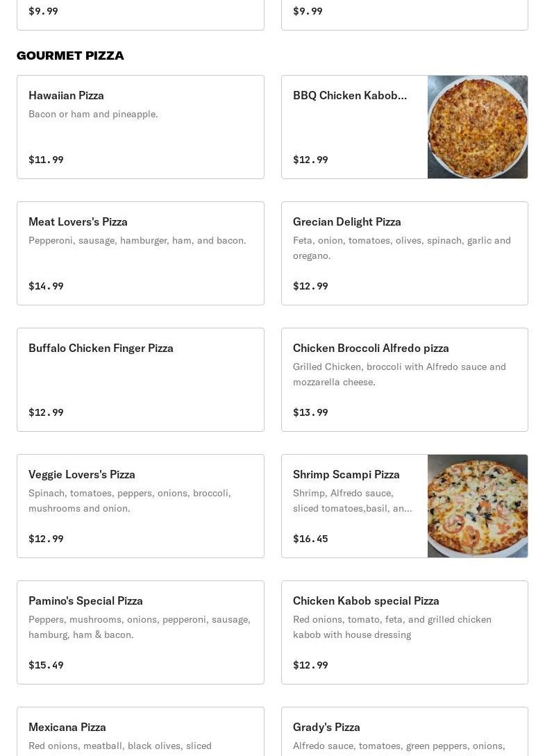The height and width of the screenshot is (756, 545).
Task: Click the $16.45 Shrimp Scampi price
Action: coord(310,539)
